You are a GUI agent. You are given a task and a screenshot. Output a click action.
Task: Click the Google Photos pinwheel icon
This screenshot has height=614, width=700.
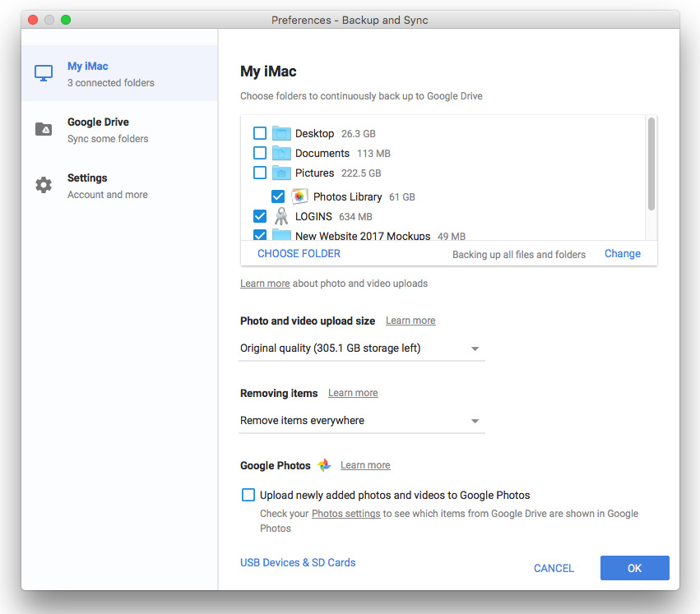tap(324, 464)
